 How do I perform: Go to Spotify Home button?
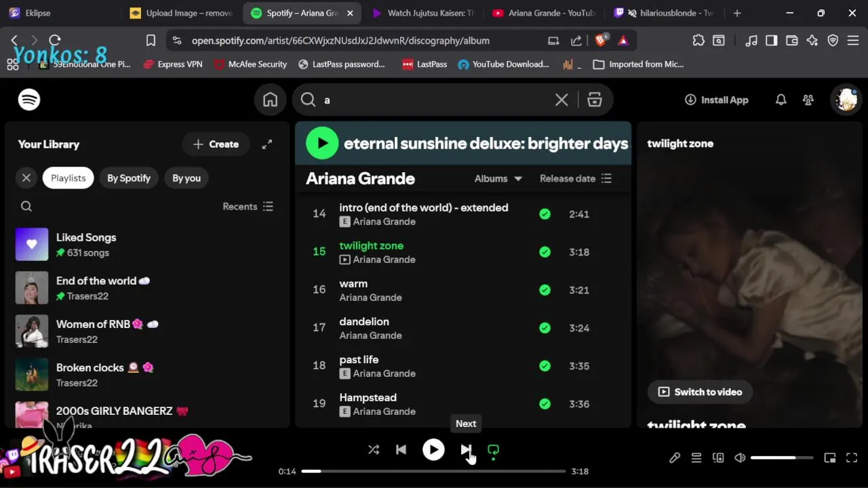point(271,100)
